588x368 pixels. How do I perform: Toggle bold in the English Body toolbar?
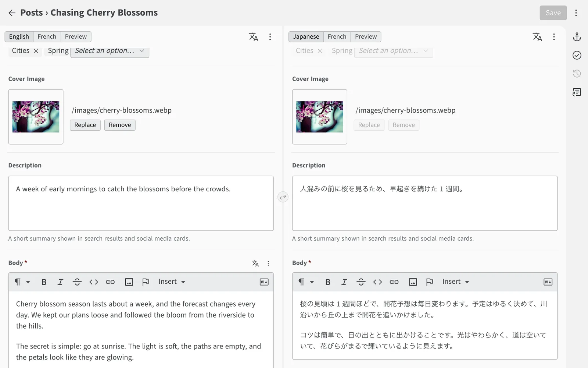coord(44,282)
